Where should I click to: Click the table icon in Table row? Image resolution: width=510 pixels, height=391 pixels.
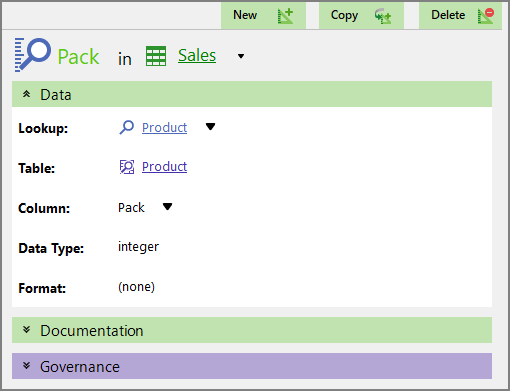pos(127,167)
